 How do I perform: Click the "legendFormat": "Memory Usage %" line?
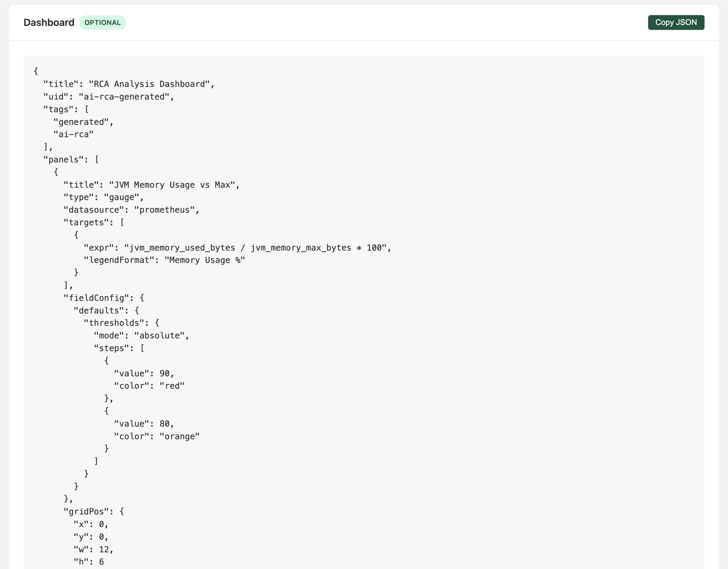[x=164, y=260]
